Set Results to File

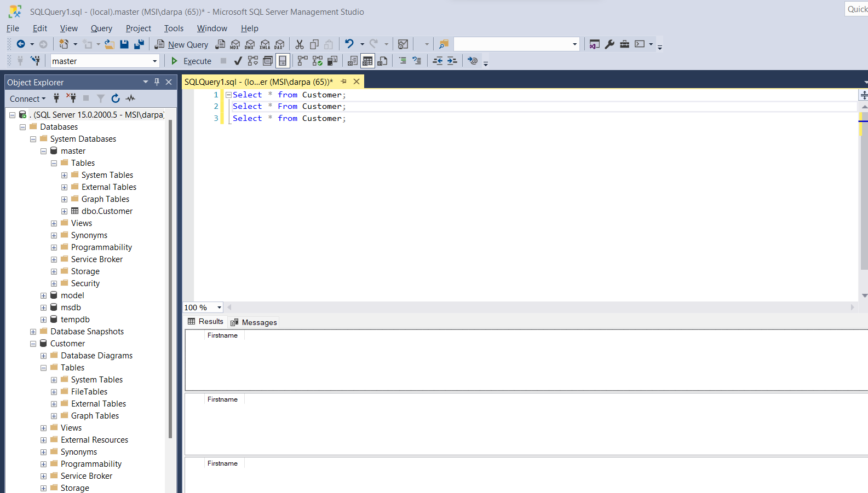[382, 61]
